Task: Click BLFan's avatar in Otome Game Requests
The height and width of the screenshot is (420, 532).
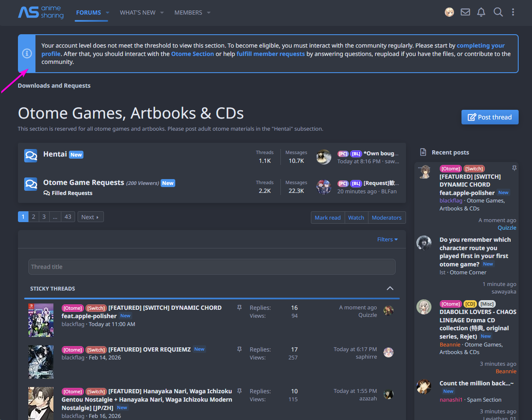Action: (324, 187)
